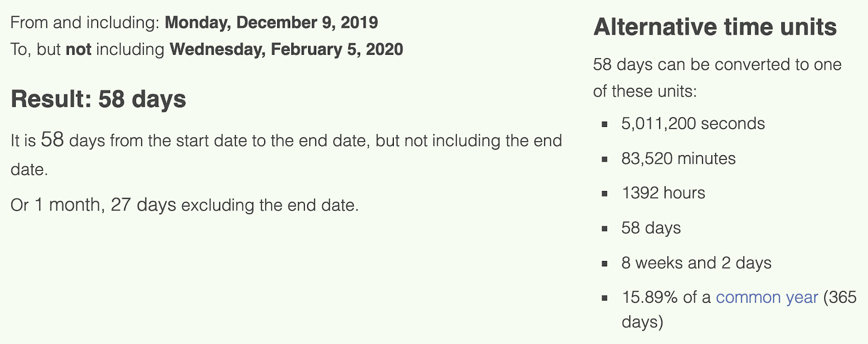Select the 5,011,200 seconds list item

coord(693,124)
